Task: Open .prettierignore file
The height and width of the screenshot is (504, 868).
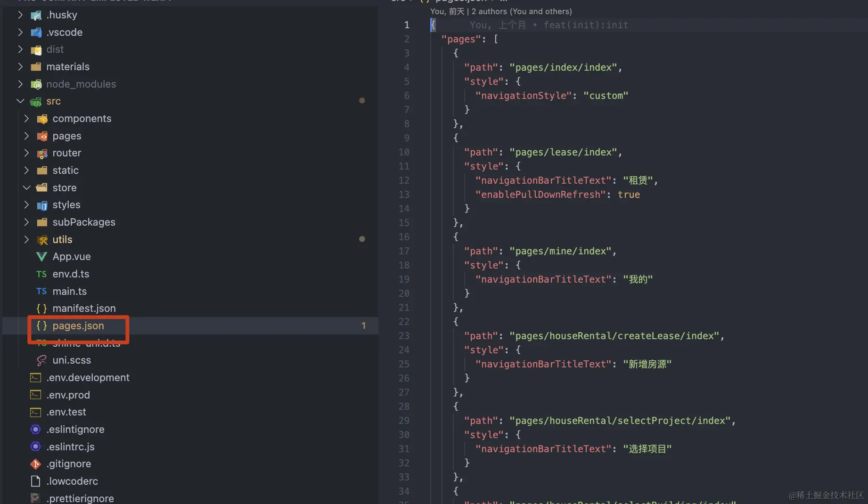Action: coord(80,498)
